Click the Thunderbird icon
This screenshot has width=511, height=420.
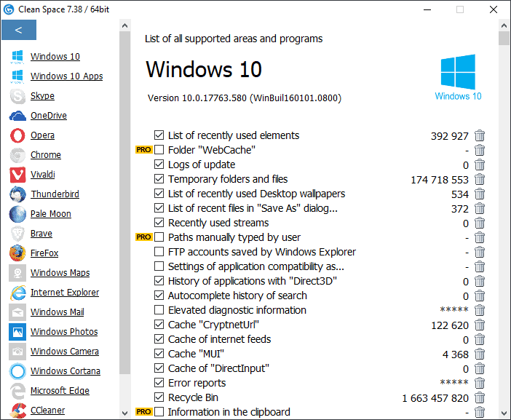[x=17, y=194]
